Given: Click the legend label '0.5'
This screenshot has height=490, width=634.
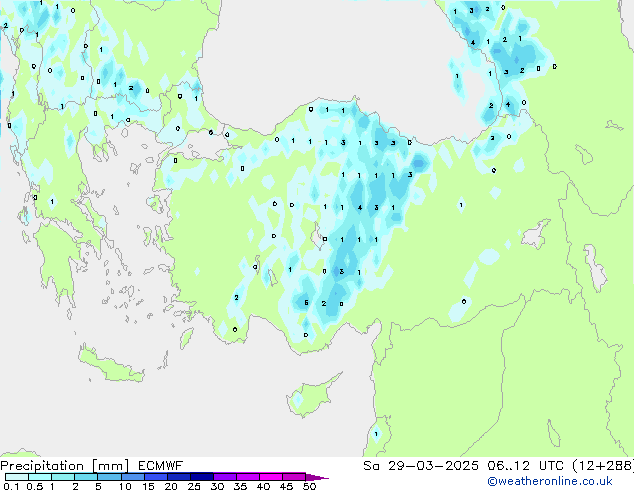Looking at the screenshot, I should pyautogui.click(x=34, y=486).
